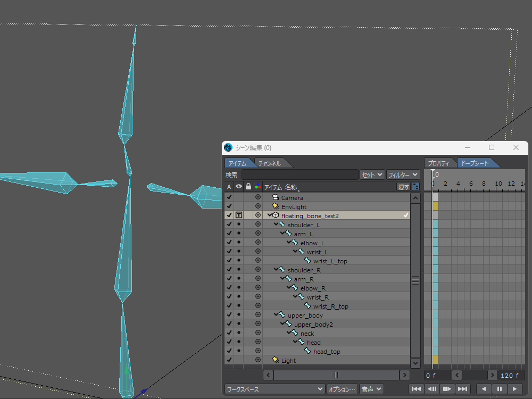Toggle the active checkmark for wrist_R
Image resolution: width=532 pixels, height=399 pixels.
tap(229, 297)
